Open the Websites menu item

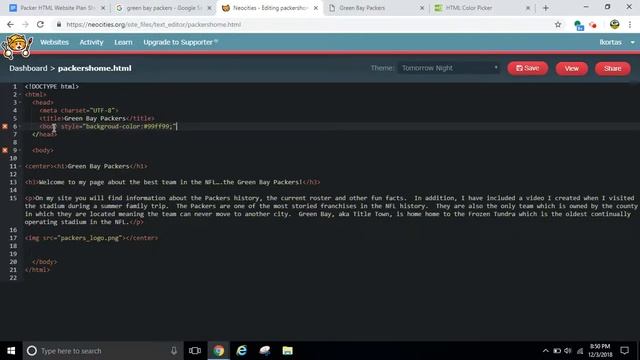point(54,42)
